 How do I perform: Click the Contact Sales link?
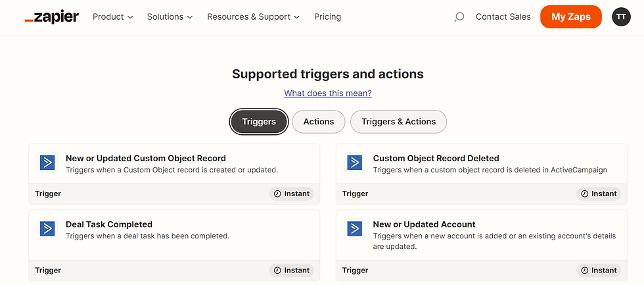coord(503,17)
